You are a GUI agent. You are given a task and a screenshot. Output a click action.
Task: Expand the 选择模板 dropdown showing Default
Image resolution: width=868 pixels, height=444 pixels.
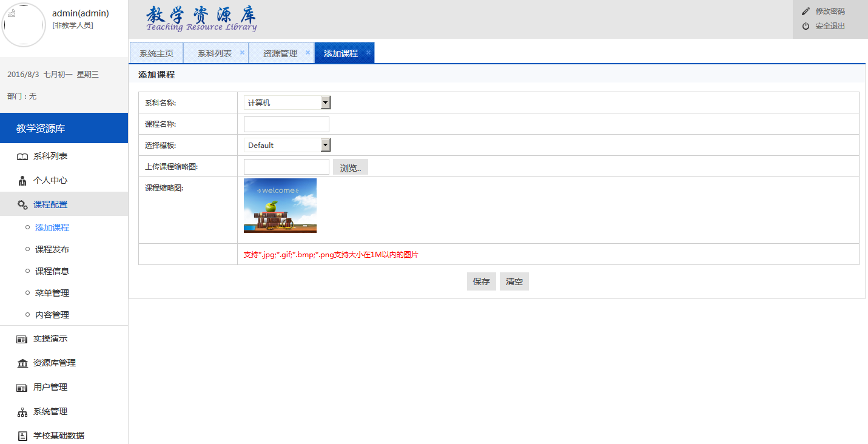click(x=287, y=146)
